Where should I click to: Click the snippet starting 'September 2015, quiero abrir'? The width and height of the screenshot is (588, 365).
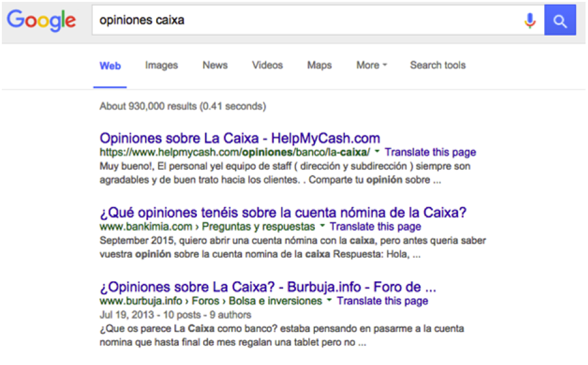[x=292, y=247]
